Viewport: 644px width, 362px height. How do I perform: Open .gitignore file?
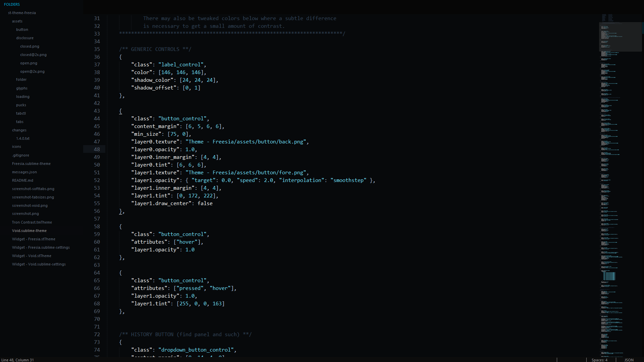(20, 155)
